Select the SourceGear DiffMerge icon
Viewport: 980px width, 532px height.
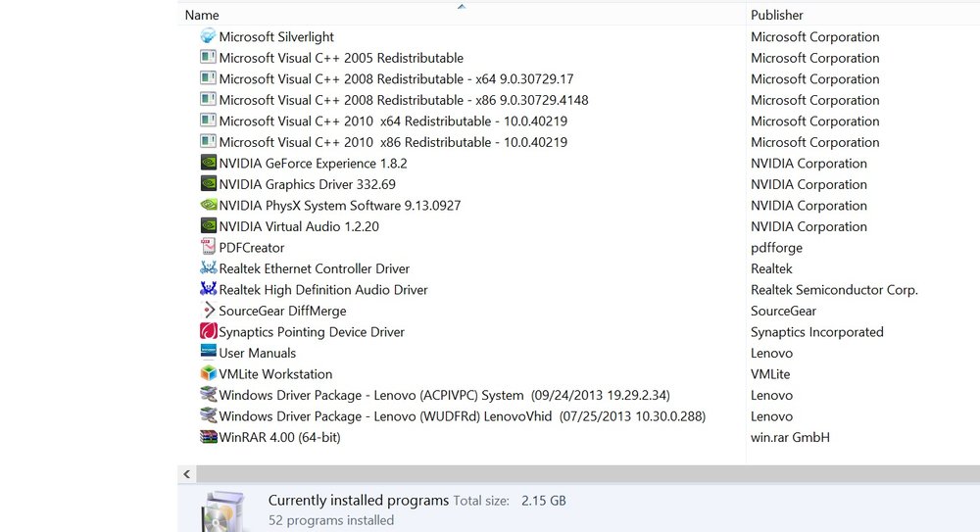[x=208, y=310]
